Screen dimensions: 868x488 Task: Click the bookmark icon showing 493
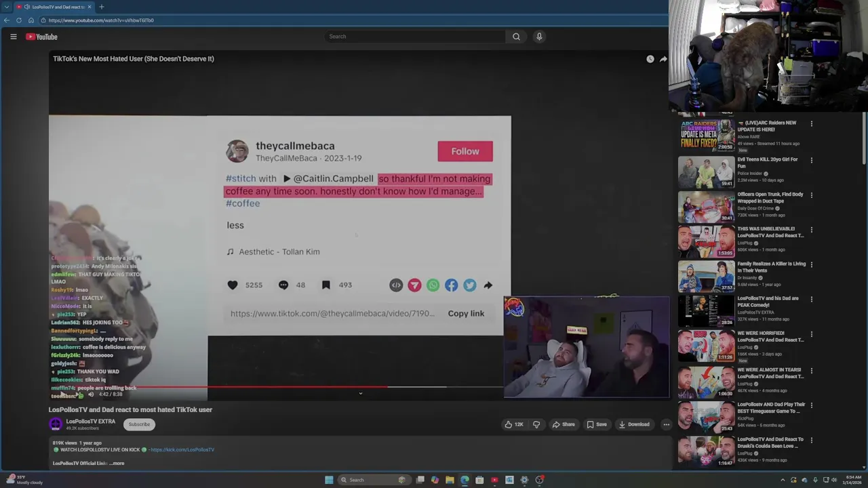click(326, 285)
